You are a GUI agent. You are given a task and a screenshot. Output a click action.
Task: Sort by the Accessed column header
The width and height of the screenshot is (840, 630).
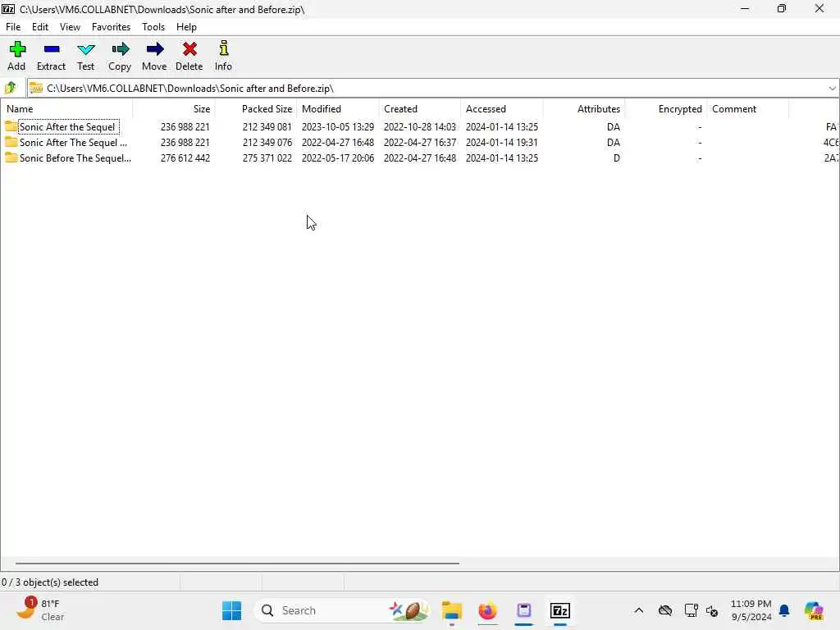pos(502,109)
